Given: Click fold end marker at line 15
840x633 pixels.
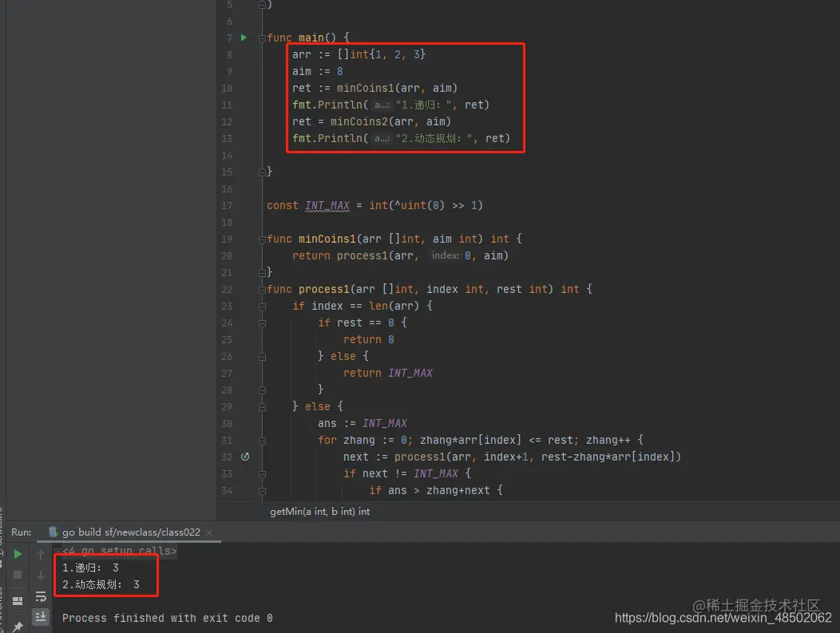Looking at the screenshot, I should [262, 172].
